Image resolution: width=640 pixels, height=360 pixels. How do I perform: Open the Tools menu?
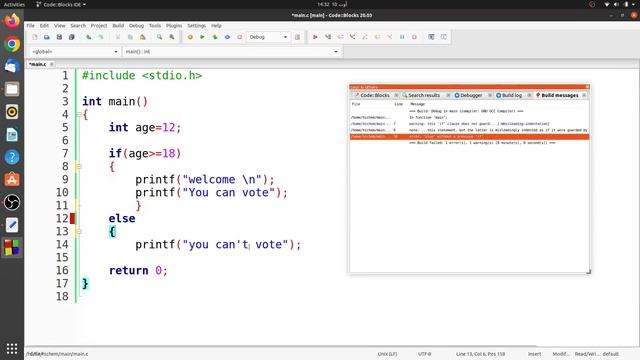pyautogui.click(x=155, y=26)
